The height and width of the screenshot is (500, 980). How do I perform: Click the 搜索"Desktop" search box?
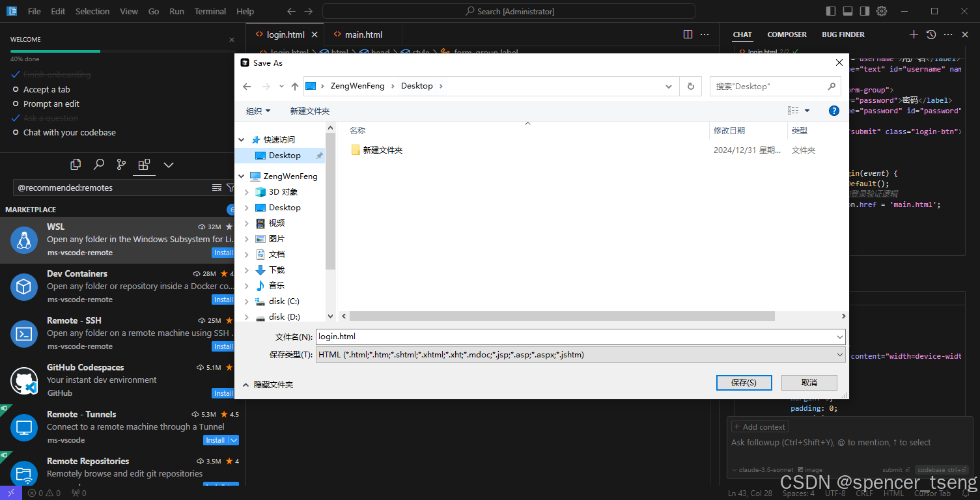(x=776, y=86)
